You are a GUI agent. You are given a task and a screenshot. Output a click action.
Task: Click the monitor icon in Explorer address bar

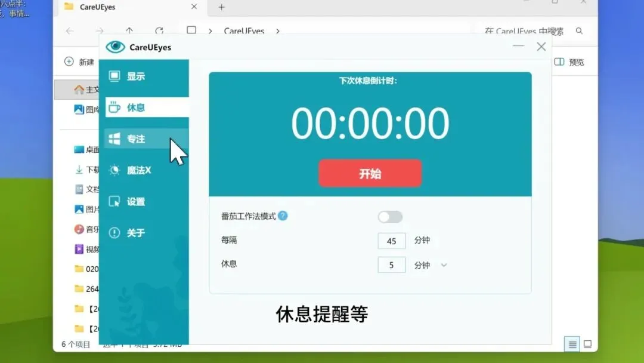tap(191, 30)
